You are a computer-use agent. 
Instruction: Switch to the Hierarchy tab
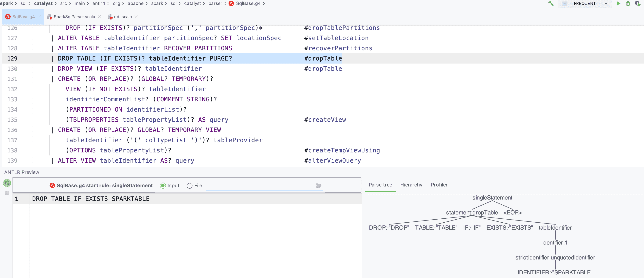pos(411,185)
